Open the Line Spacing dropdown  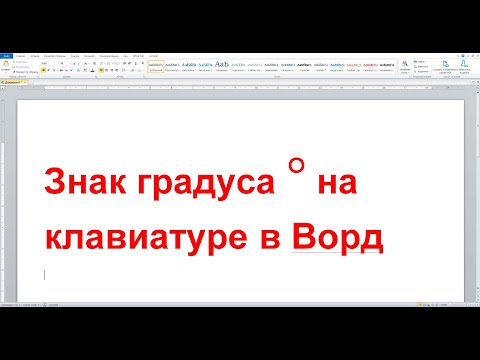tap(124, 70)
